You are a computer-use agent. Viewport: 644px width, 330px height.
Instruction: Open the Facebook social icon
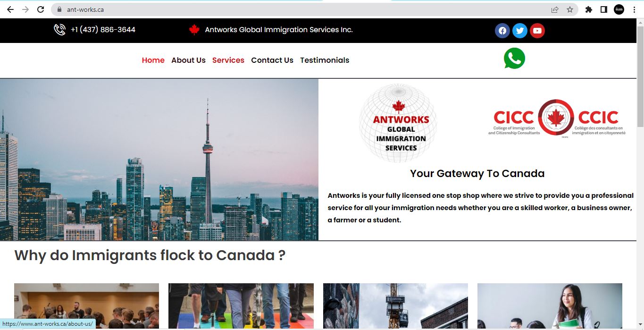[502, 31]
